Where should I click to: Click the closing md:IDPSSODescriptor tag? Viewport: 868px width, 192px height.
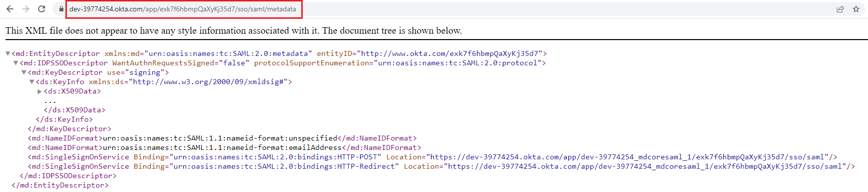tap(68, 176)
